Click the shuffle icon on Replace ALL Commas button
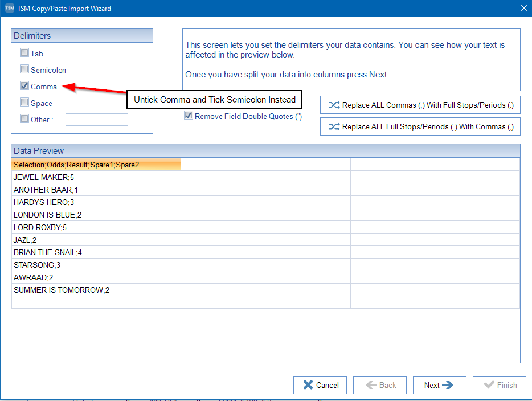This screenshot has height=401, width=532. tap(334, 105)
